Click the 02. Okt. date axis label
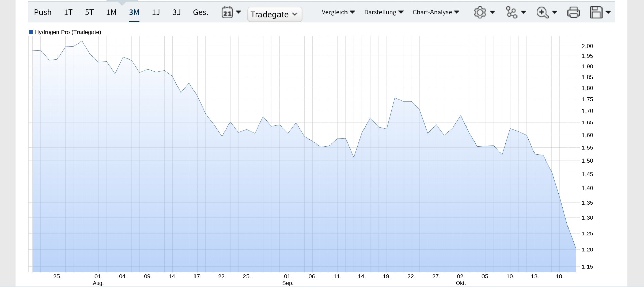The image size is (644, 287). coord(461,280)
